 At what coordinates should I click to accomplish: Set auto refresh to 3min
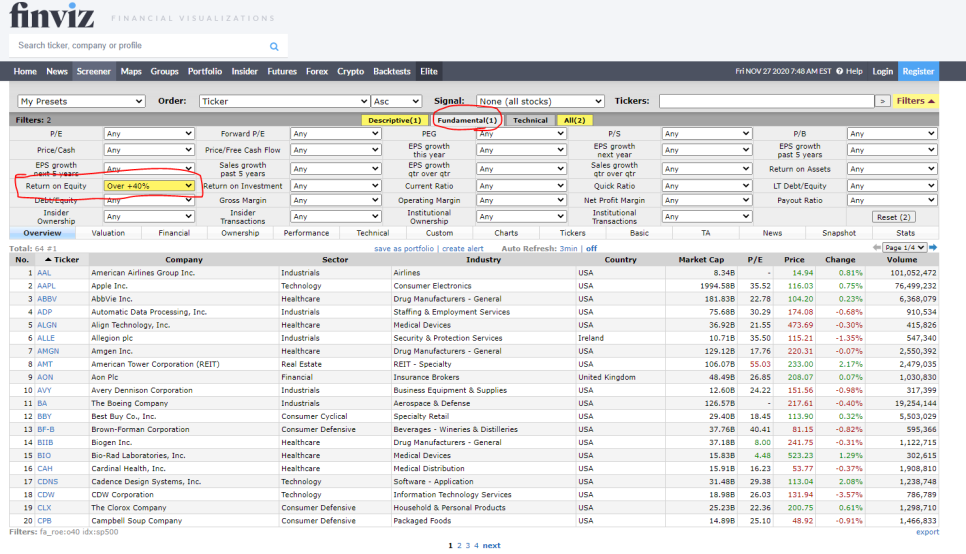tap(569, 248)
